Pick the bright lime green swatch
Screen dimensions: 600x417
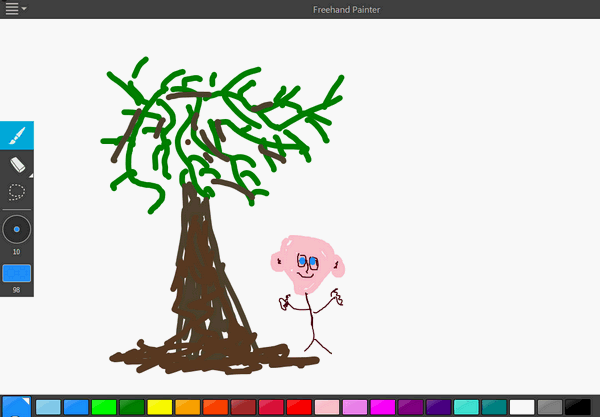click(104, 407)
